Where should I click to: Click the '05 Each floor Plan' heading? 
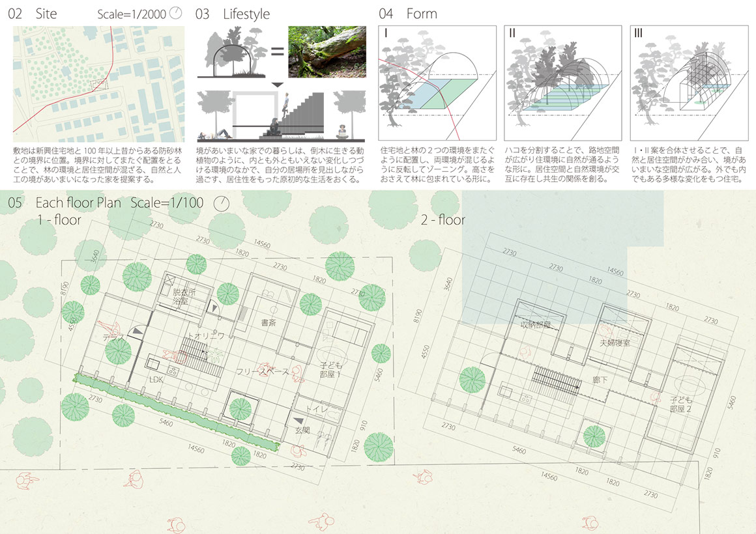[65, 203]
